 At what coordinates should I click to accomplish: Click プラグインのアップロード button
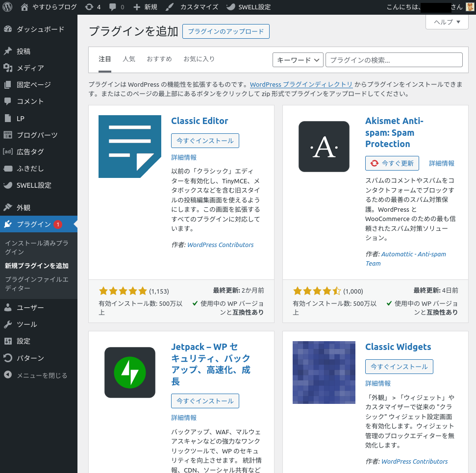[x=225, y=31]
